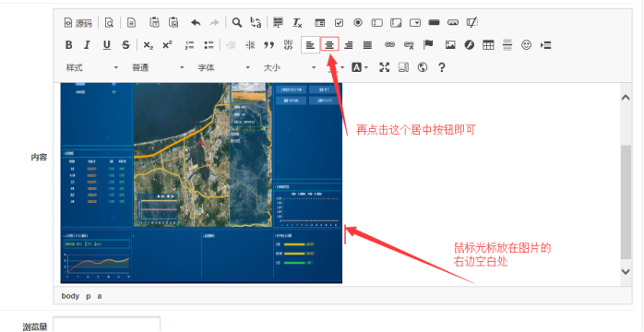Open the 大小 font size dropdown

[290, 67]
